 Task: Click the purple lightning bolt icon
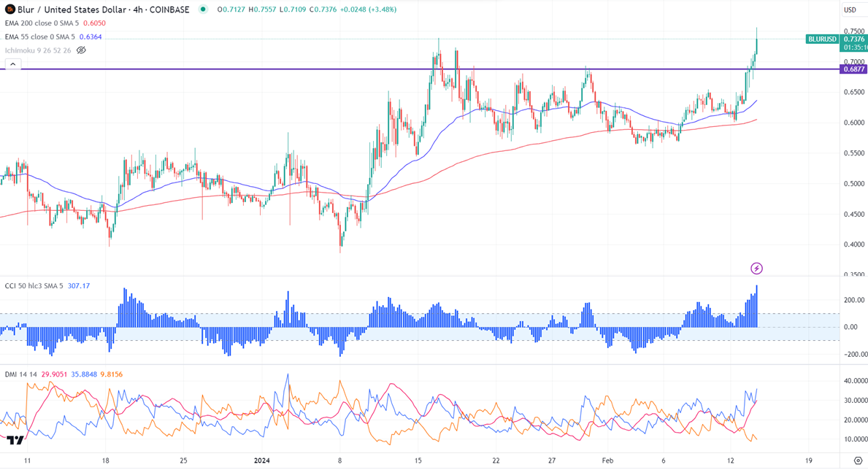point(756,269)
